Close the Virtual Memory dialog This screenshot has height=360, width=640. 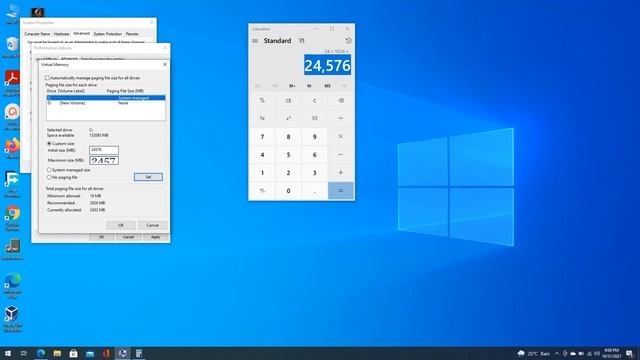(165, 64)
